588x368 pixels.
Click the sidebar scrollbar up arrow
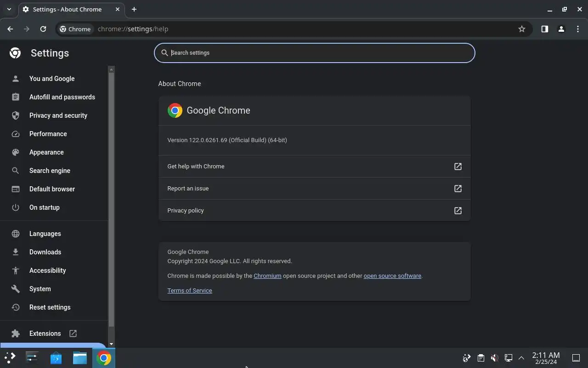click(x=111, y=69)
